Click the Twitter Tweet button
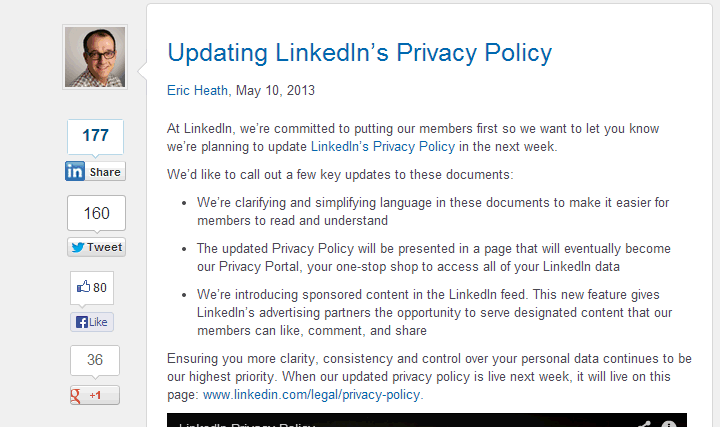 tap(96, 247)
